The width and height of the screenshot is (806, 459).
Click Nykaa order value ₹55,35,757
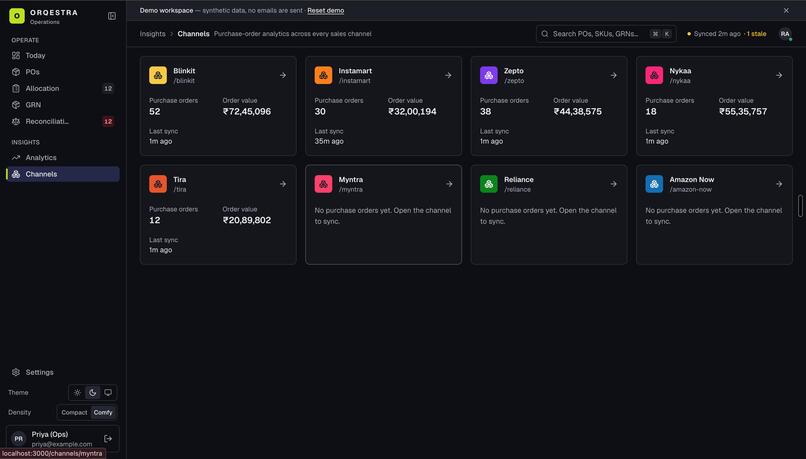(743, 112)
